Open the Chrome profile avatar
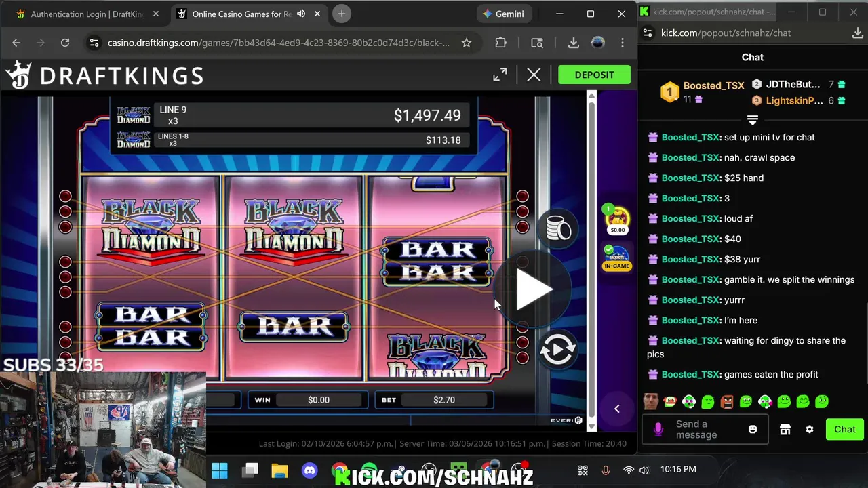Screen dimensions: 868x488 [598, 43]
